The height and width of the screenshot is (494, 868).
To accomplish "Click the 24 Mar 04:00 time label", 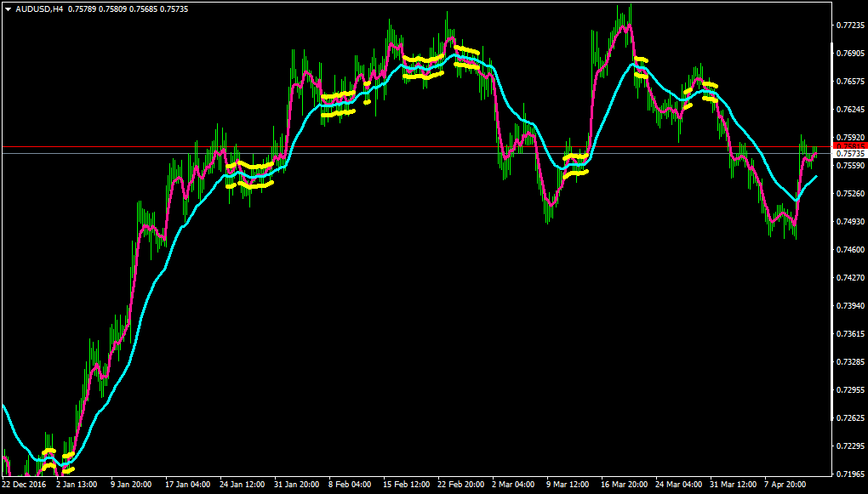I will click(677, 484).
